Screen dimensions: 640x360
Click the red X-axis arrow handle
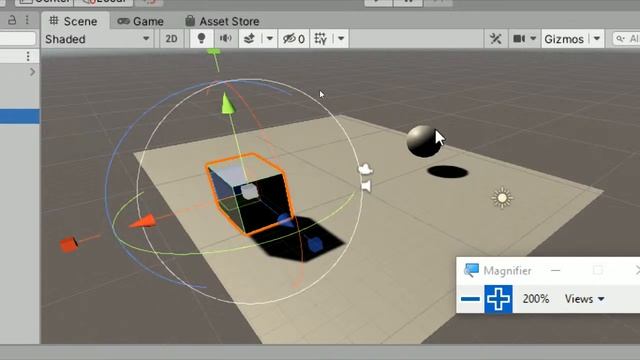pos(142,221)
